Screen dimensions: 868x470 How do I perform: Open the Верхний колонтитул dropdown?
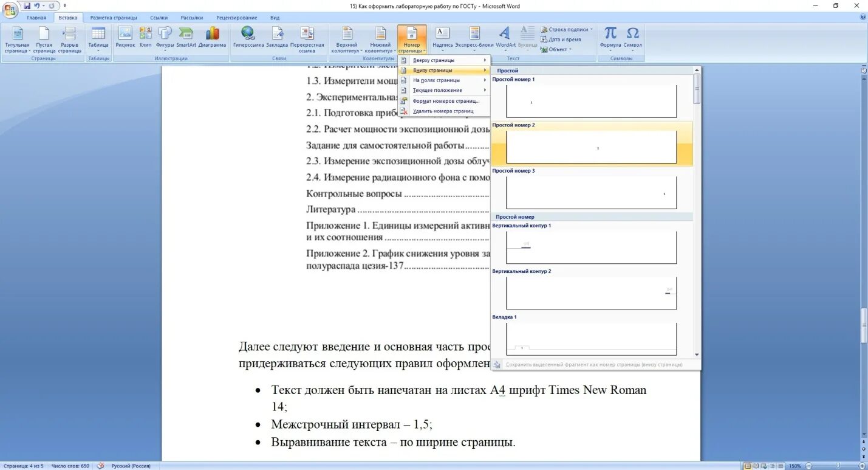[x=347, y=40]
